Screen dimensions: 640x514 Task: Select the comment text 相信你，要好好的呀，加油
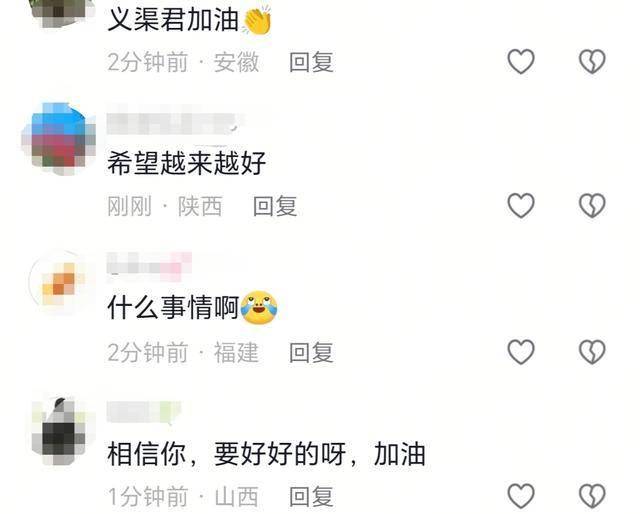[267, 454]
